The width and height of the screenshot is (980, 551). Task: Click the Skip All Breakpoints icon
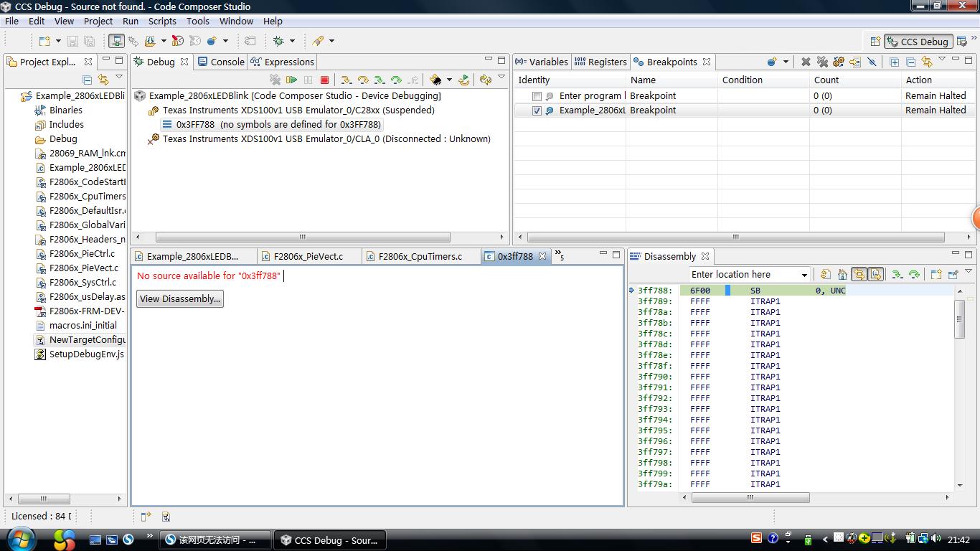coord(872,62)
